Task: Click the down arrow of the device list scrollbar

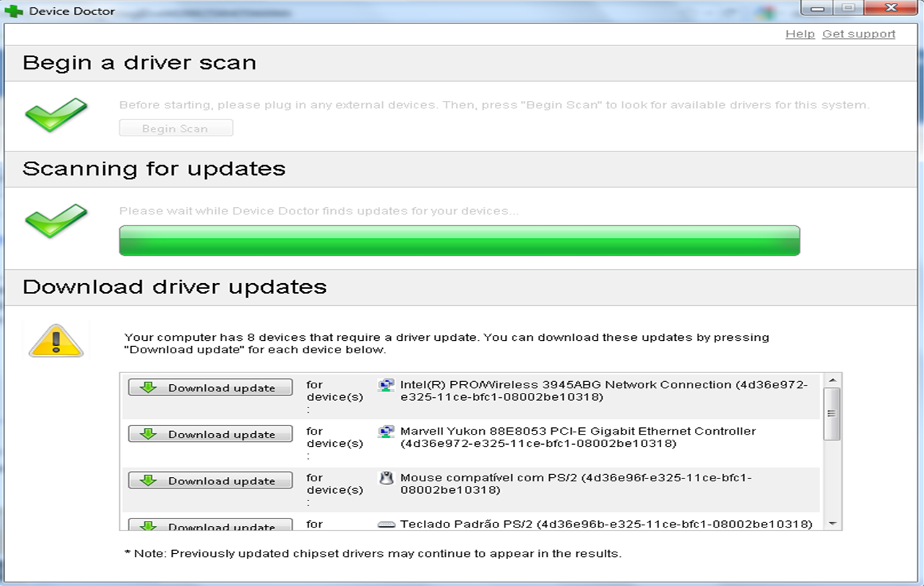Action: click(832, 523)
